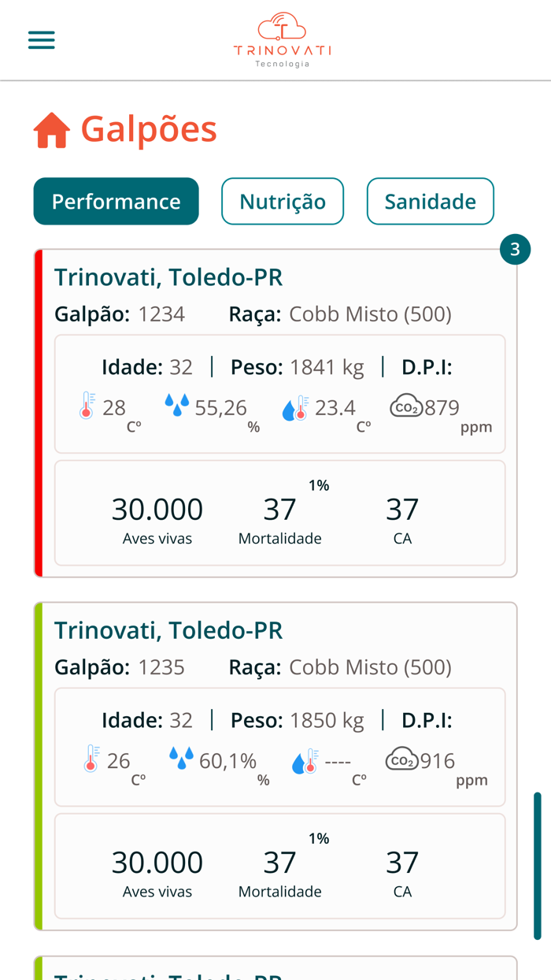Open the notification badge showing 3
The image size is (551, 980).
(516, 249)
